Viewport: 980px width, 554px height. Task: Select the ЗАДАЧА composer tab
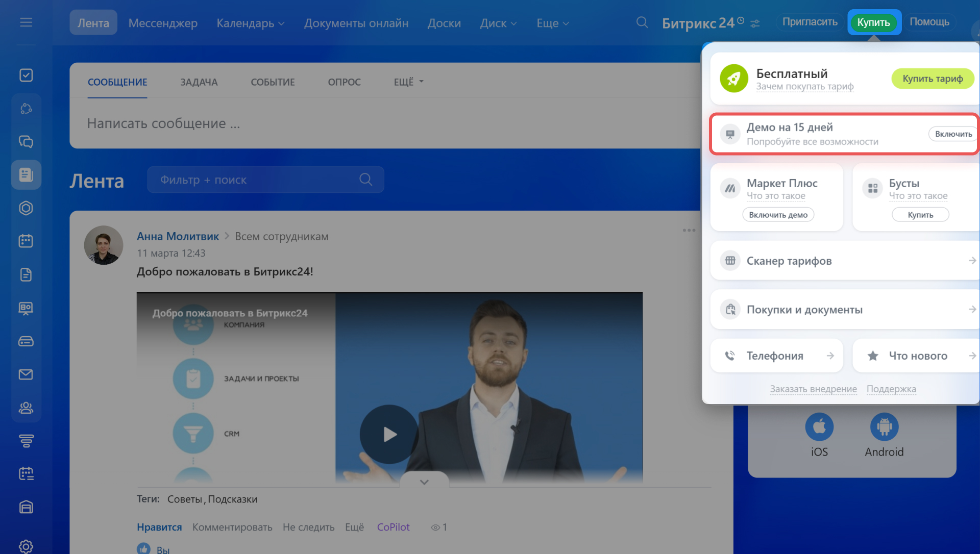tap(199, 82)
